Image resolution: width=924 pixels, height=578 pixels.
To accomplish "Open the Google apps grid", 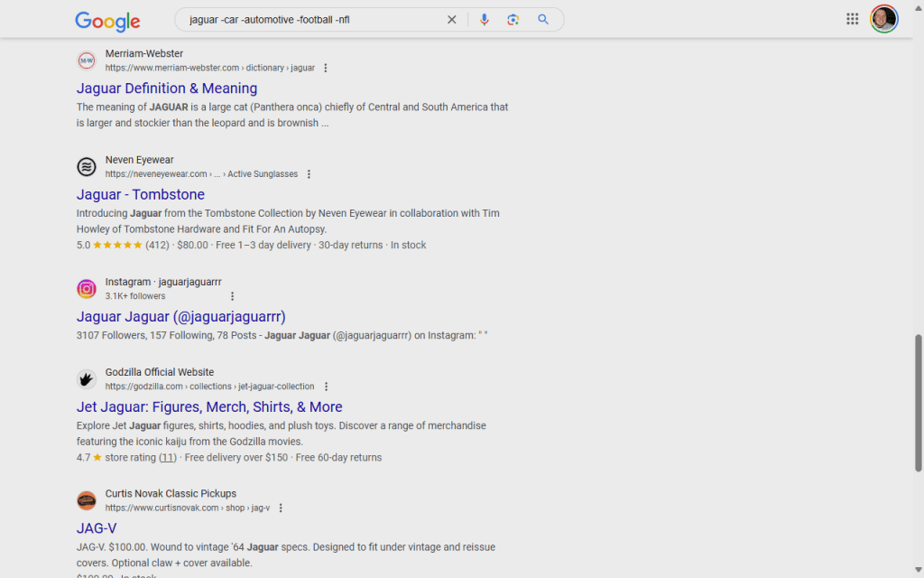I will (x=852, y=19).
